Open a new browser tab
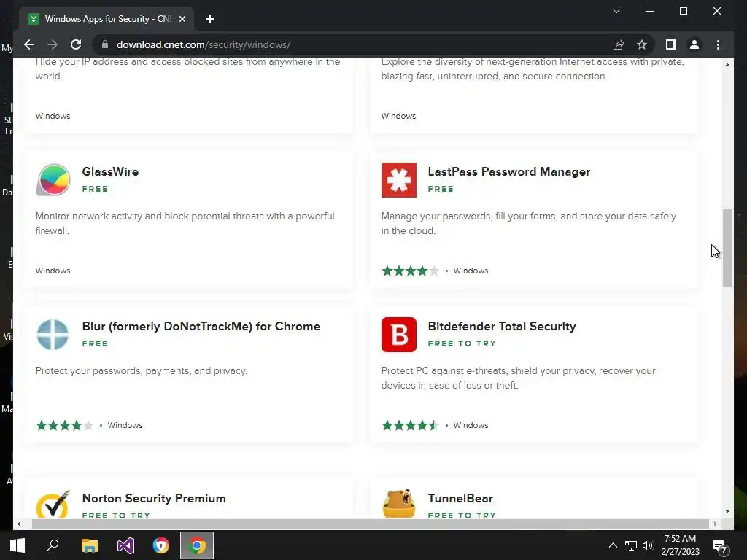The width and height of the screenshot is (747, 560). pyautogui.click(x=210, y=19)
